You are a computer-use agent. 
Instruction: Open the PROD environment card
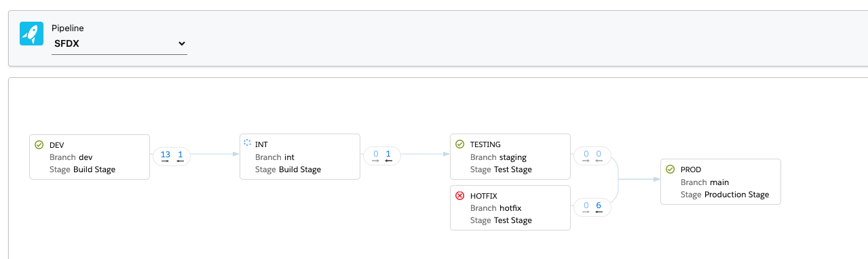(721, 182)
